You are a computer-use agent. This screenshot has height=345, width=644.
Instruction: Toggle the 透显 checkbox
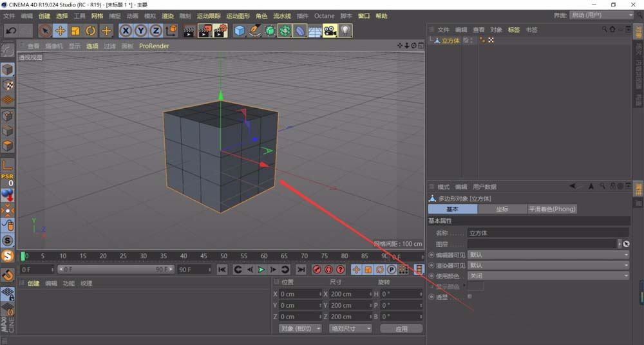(x=470, y=297)
